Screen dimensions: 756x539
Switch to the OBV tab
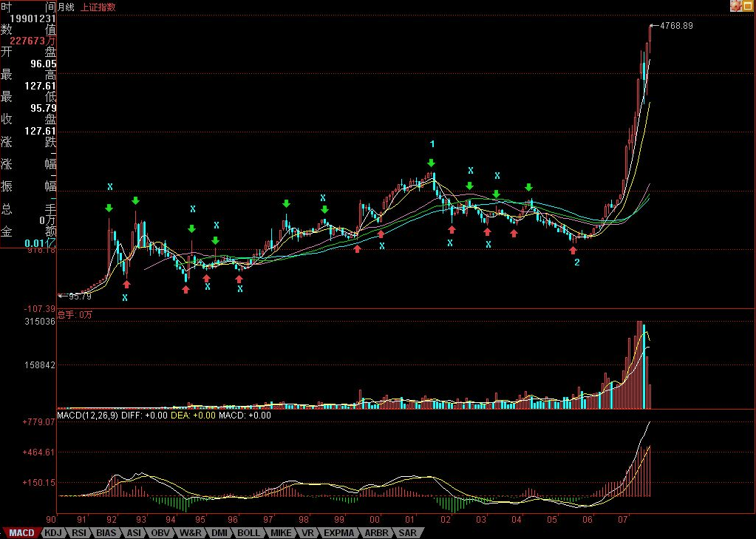click(161, 532)
